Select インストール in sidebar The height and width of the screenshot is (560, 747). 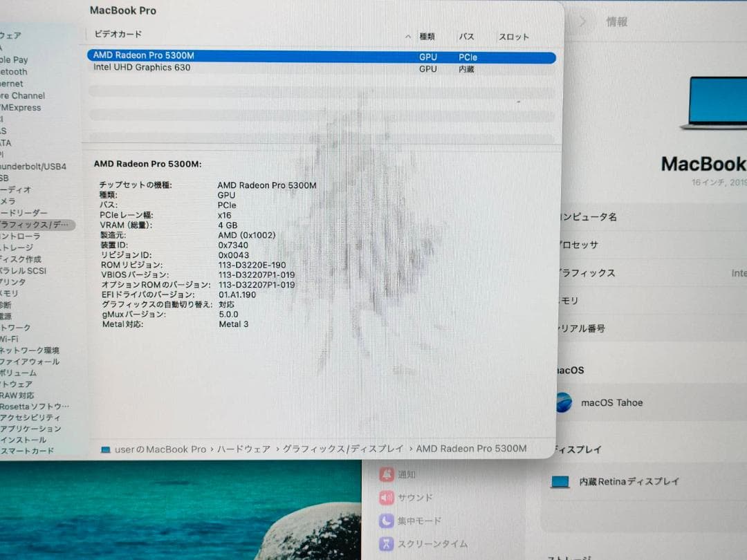(x=24, y=440)
